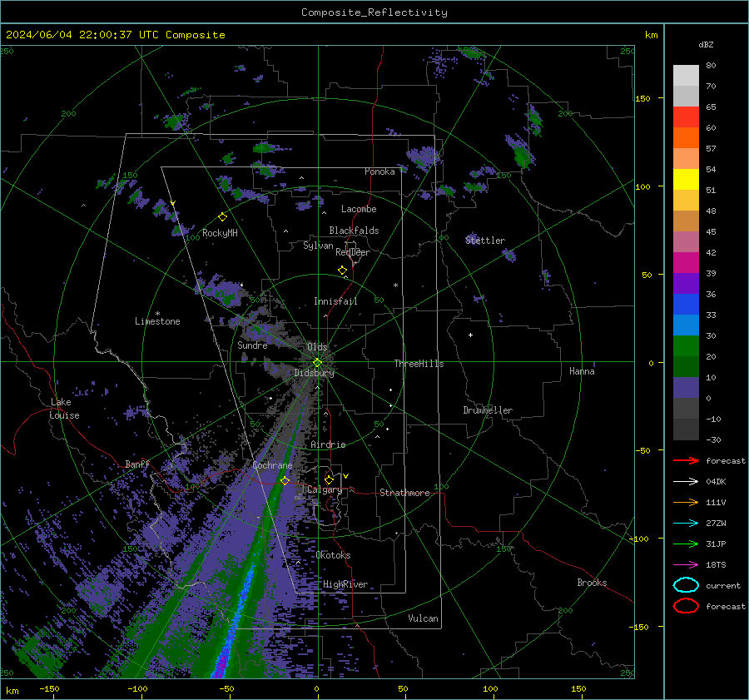Click the current legend label
Image resolution: width=749 pixels, height=700 pixels.
tap(723, 585)
